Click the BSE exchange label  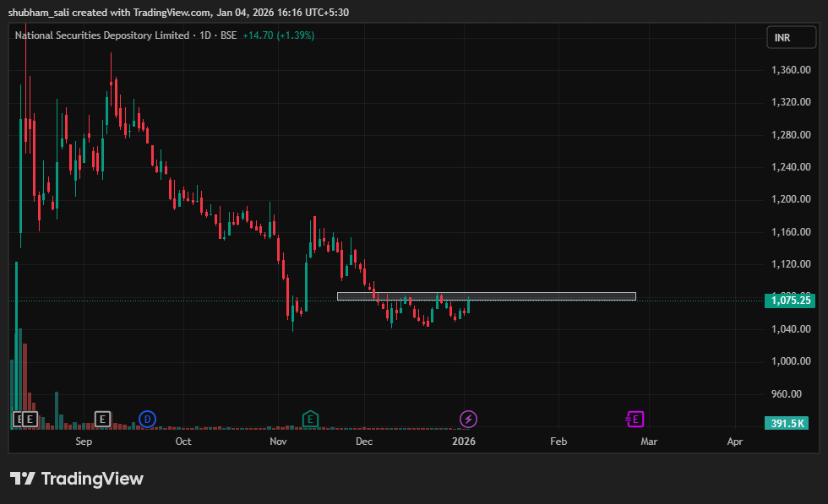229,35
